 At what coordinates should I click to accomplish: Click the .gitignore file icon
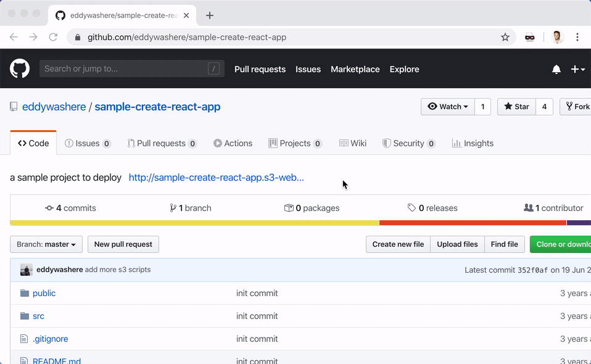[x=23, y=339]
